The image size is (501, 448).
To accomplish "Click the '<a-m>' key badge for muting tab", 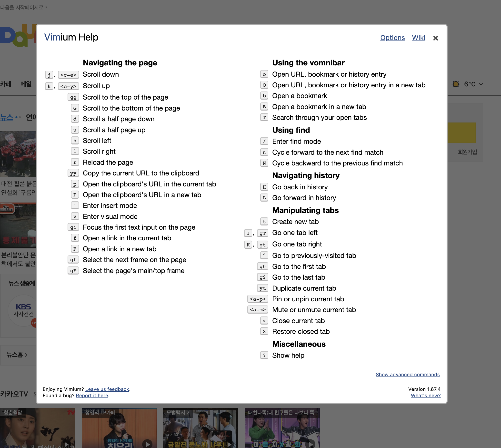I will 258,310.
